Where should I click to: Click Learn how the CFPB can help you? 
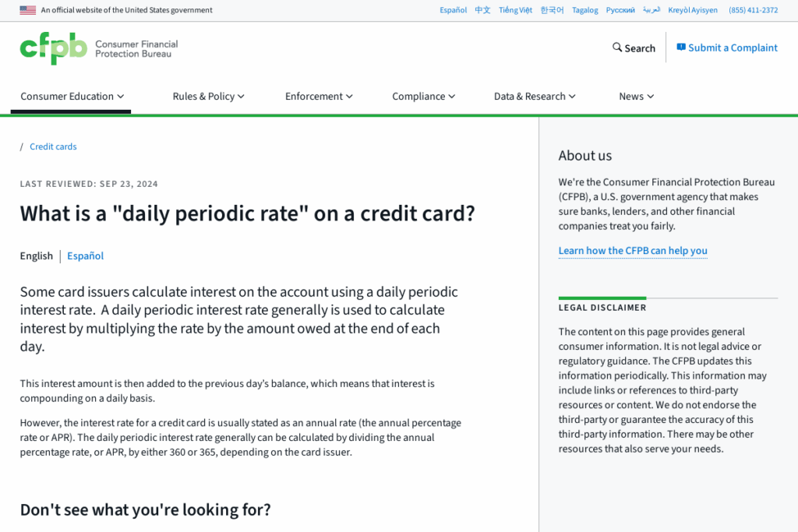pos(633,251)
